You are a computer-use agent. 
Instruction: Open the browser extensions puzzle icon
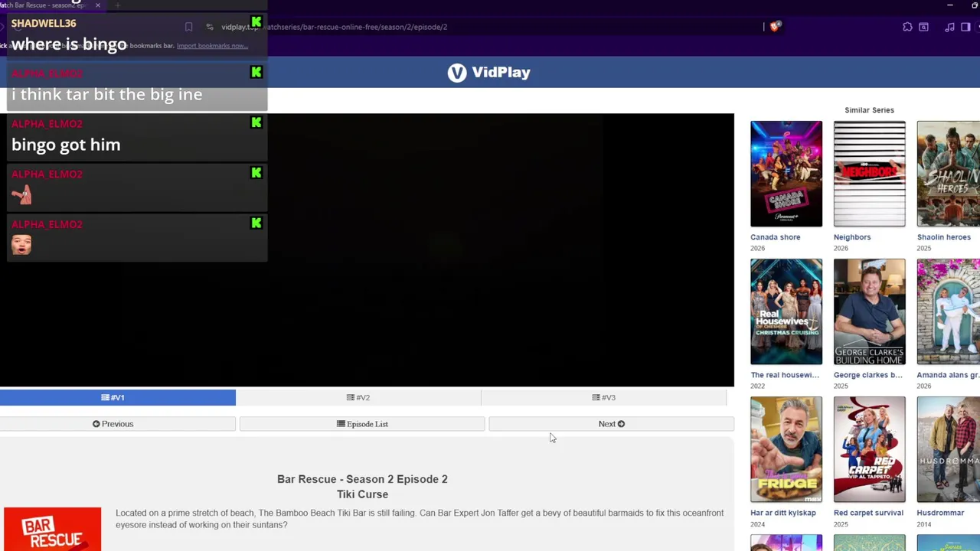907,27
